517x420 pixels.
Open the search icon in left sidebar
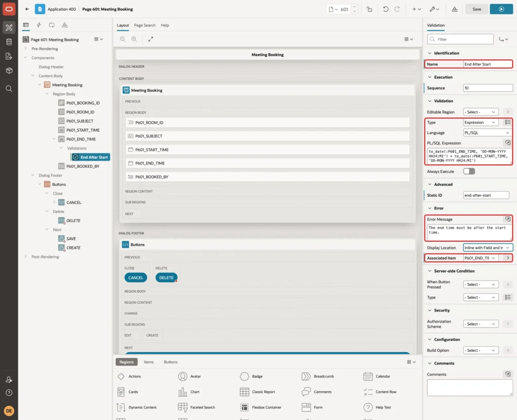pos(9,89)
